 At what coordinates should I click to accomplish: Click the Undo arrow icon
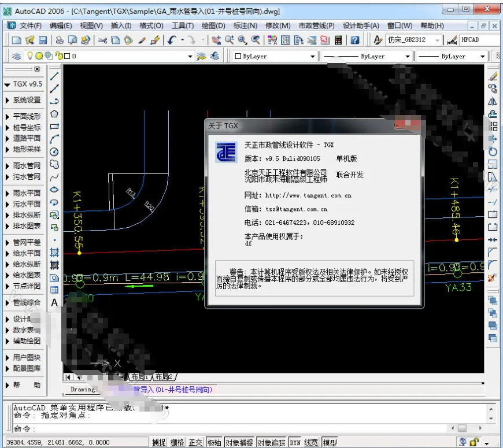coord(172,40)
